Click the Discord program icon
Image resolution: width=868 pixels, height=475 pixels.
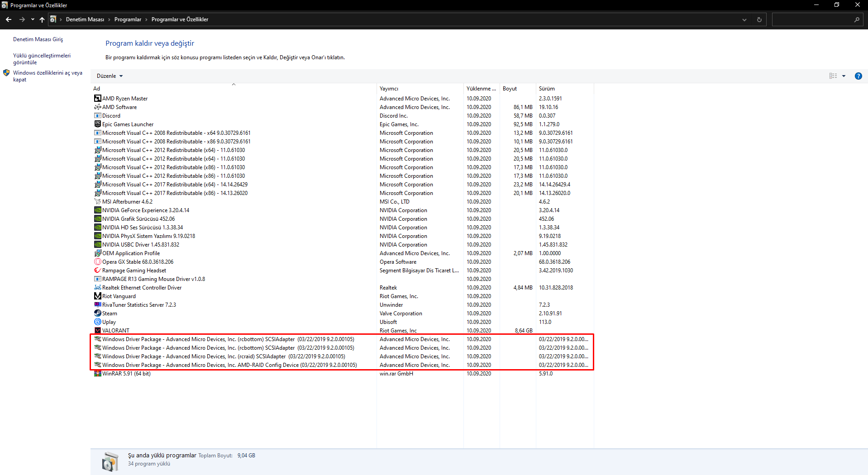tap(97, 115)
